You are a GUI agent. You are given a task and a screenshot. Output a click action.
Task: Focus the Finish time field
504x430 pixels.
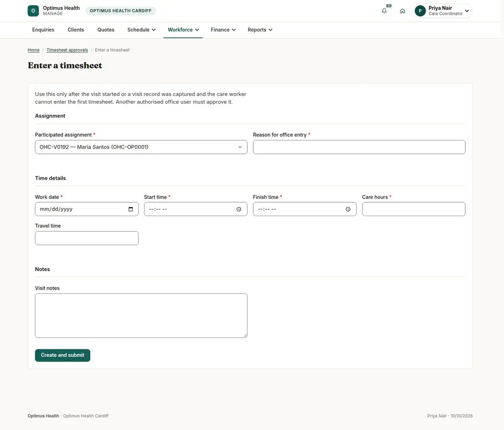tap(304, 209)
